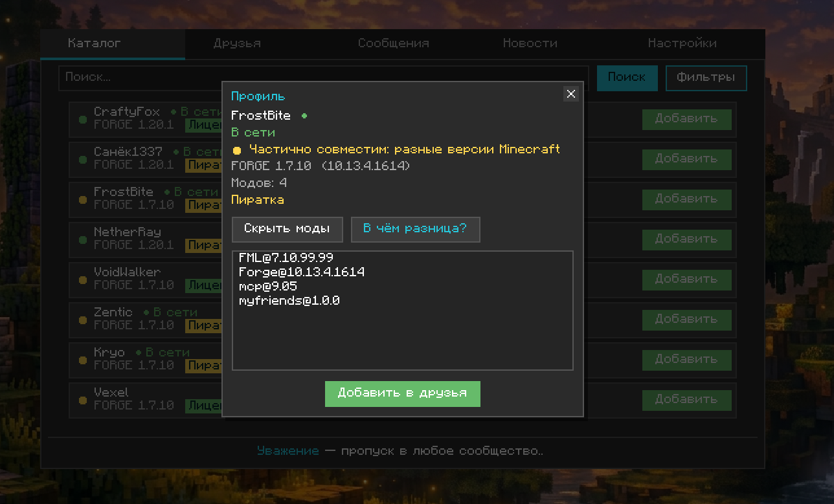Select the VoidWalker player name

pos(127,272)
